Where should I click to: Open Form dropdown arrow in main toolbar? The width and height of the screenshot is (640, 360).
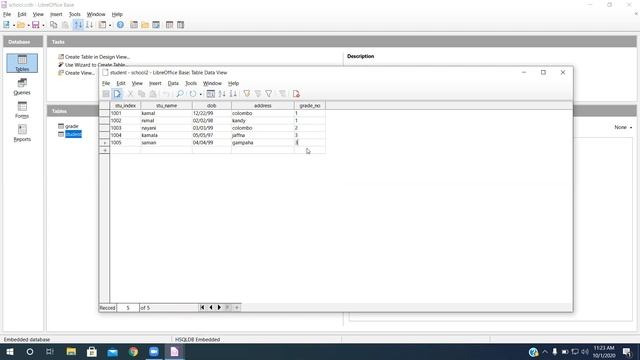pyautogui.click(x=110, y=25)
